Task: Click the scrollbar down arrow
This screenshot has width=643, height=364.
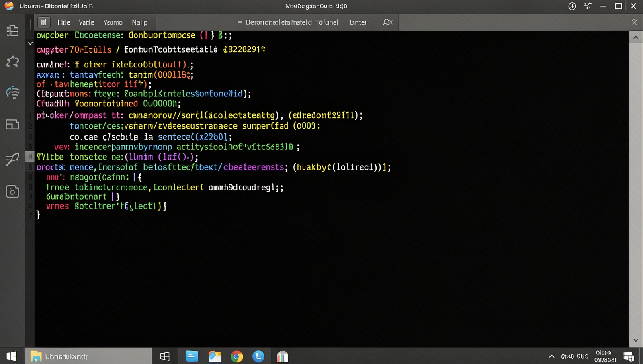Action: [635, 340]
